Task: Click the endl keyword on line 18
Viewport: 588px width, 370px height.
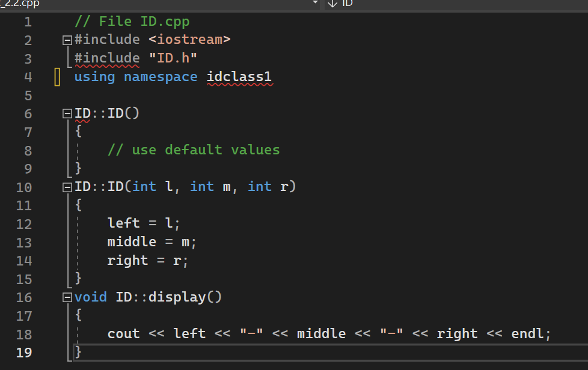Action: pyautogui.click(x=528, y=333)
